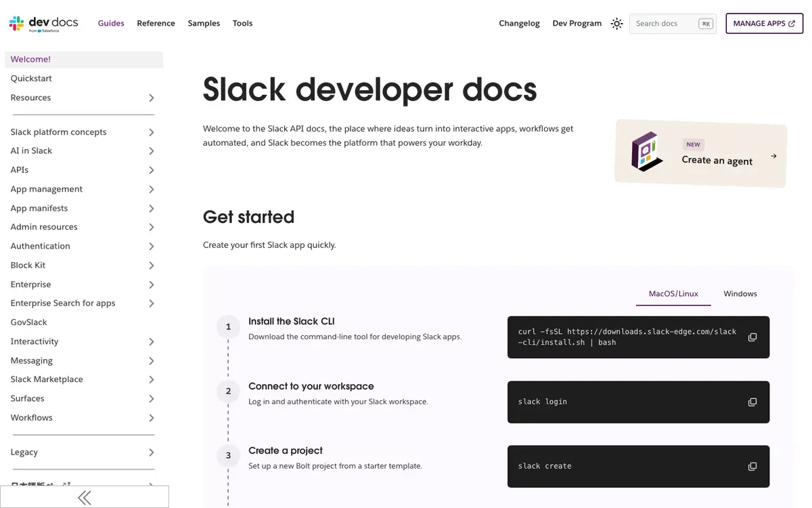Expand the Authentication chevron
Screen dimensions: 812x508
(x=152, y=247)
